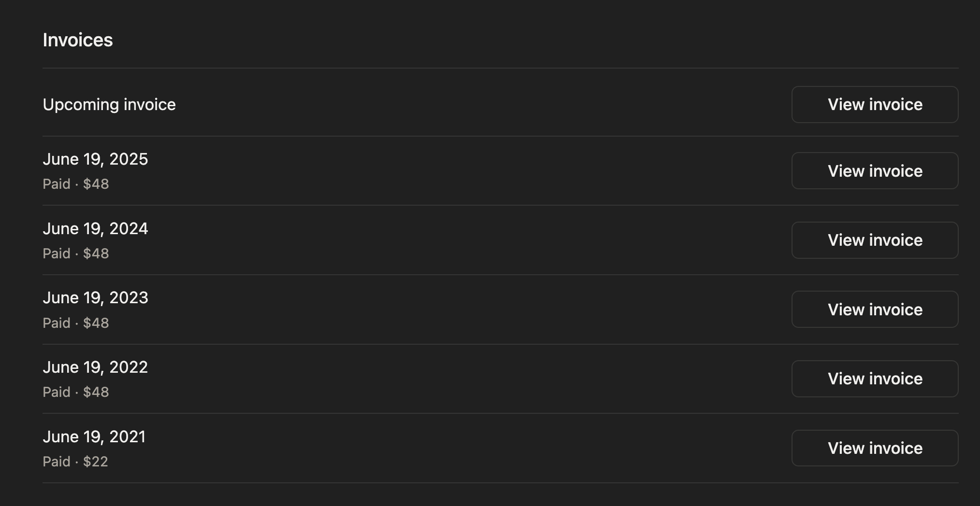Open the $22 invoice from 2021
980x506 pixels.
click(x=875, y=448)
